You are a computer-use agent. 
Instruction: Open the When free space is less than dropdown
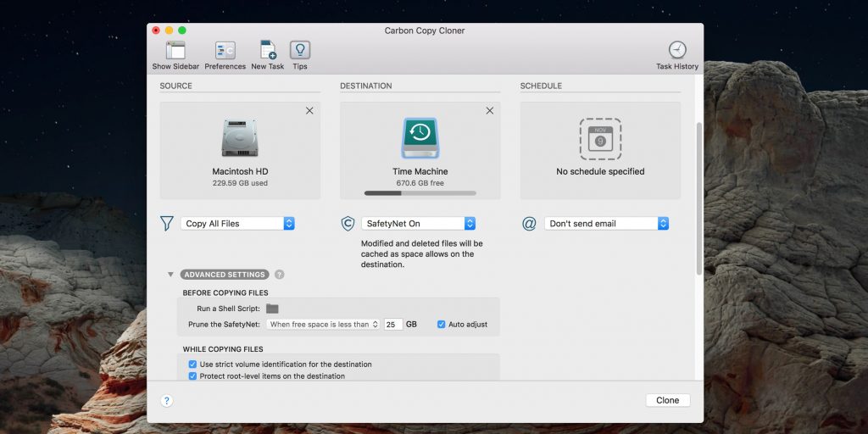pos(323,325)
